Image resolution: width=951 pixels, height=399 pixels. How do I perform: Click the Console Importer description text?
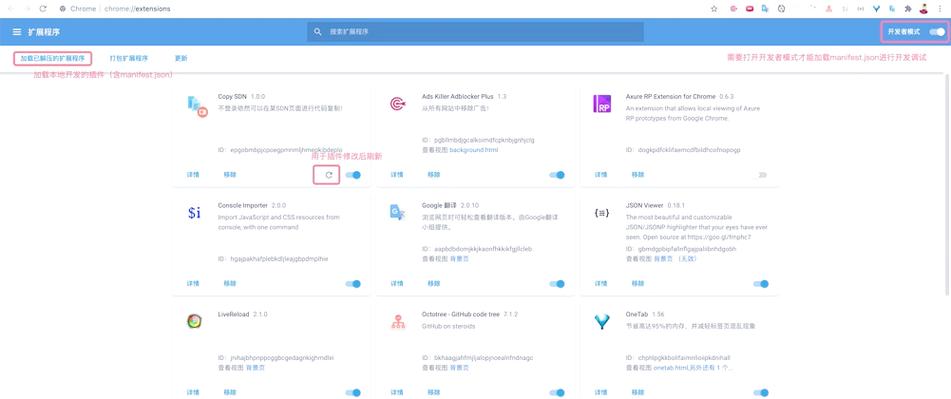click(x=278, y=222)
